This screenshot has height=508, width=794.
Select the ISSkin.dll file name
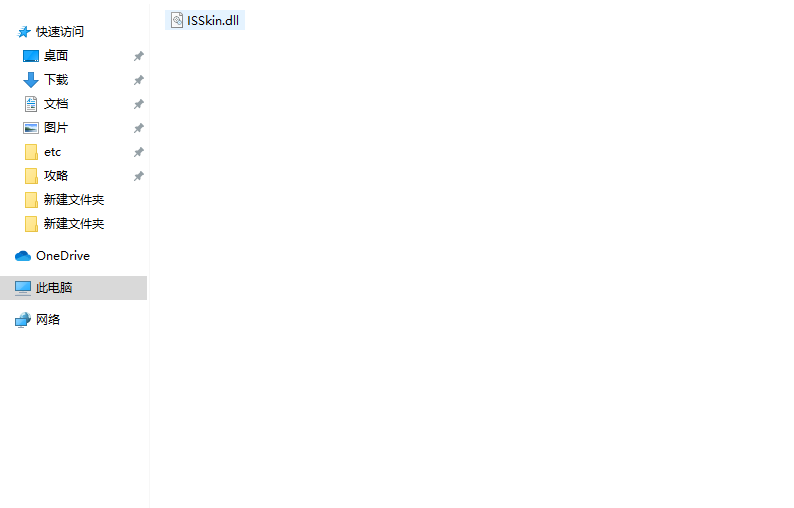[x=213, y=20]
